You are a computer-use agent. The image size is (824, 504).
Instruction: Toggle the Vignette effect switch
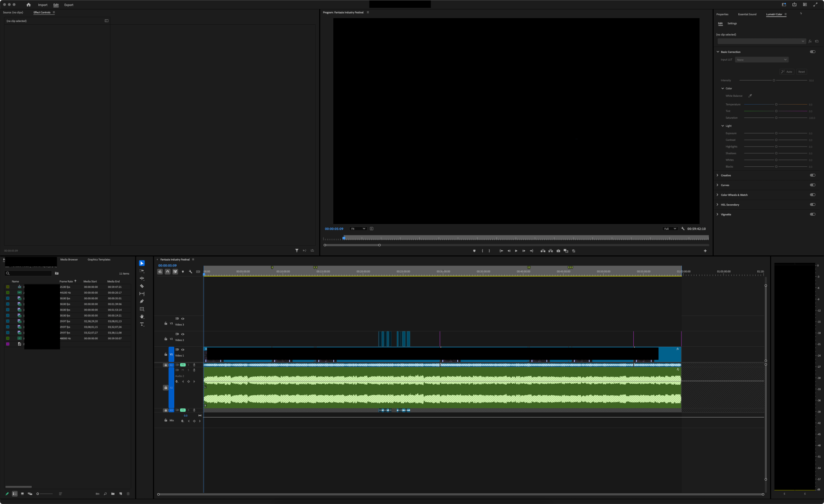pos(812,215)
